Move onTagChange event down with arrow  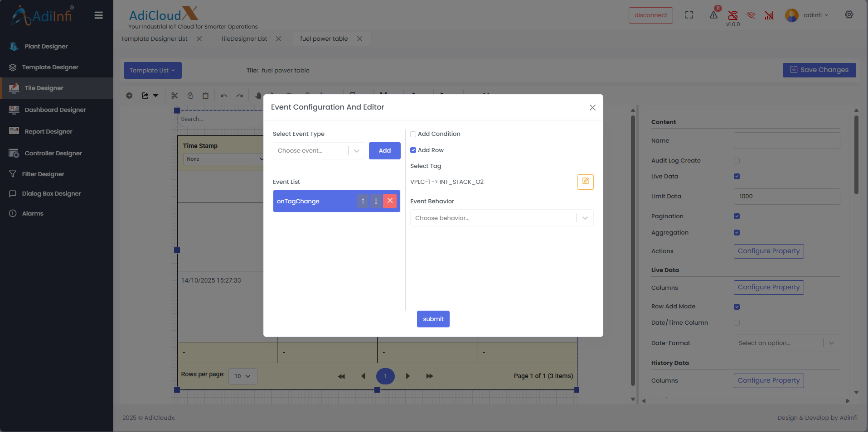pyautogui.click(x=376, y=201)
